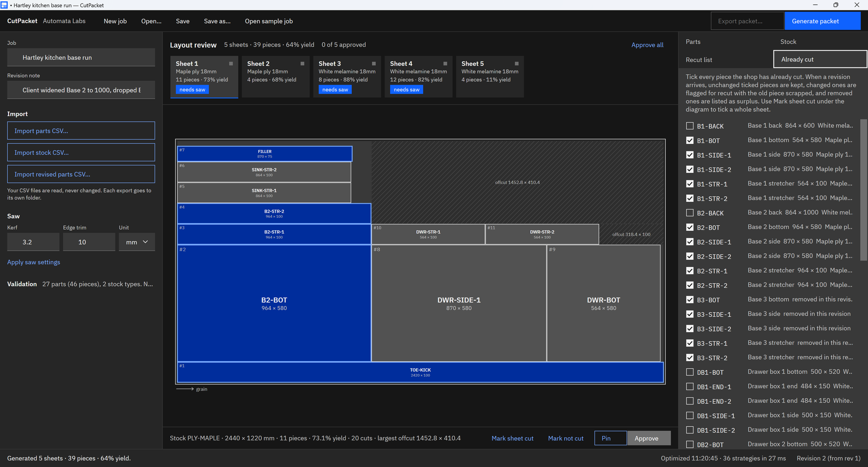Screen dimensions: 868x467
Task: Click the status square on Sheet 3 card
Action: click(x=374, y=64)
